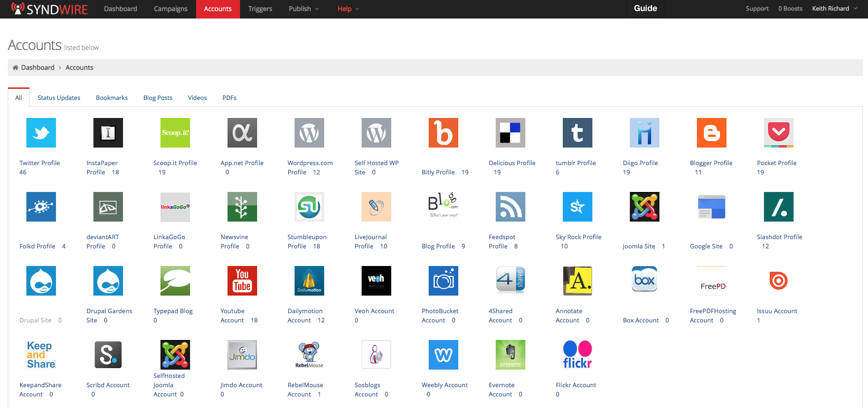Image resolution: width=868 pixels, height=408 pixels.
Task: Open the Wordpress.com Profile icon
Action: click(x=309, y=133)
